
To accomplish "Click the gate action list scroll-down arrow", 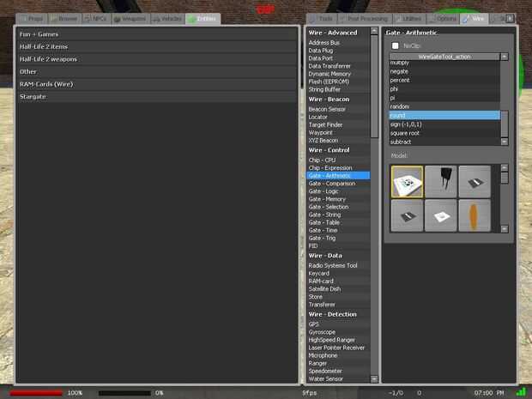I will (x=505, y=142).
